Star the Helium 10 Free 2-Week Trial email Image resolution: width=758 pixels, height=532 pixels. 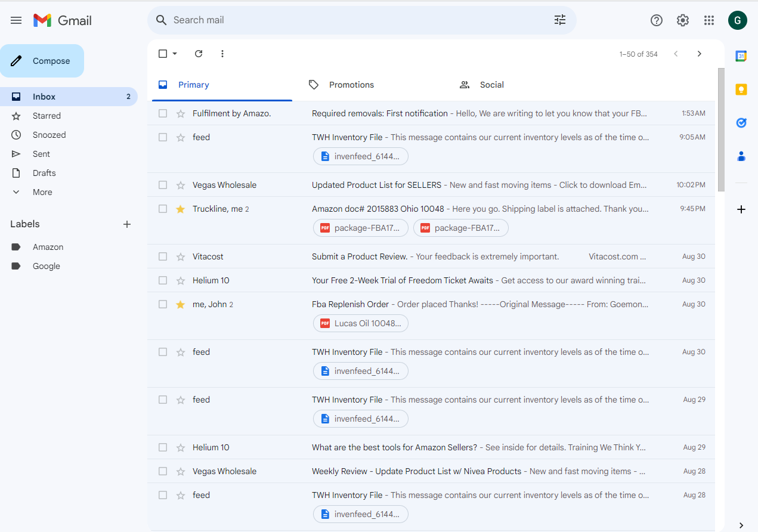181,280
